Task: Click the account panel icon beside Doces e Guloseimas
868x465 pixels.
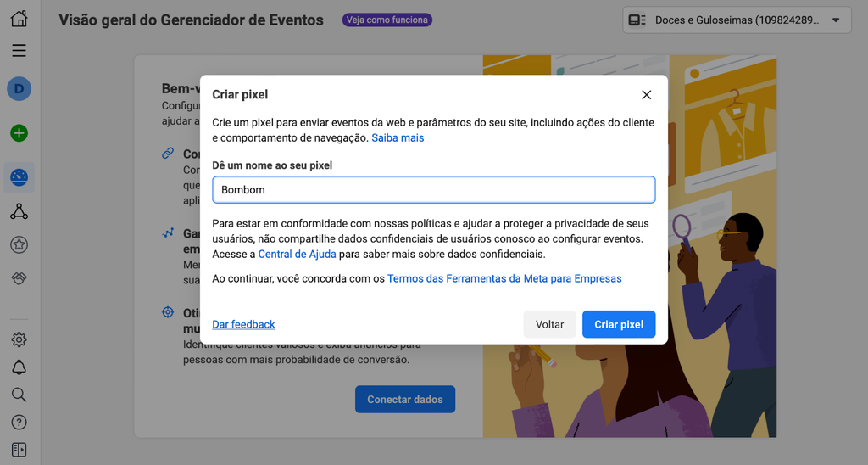Action: 637,20
